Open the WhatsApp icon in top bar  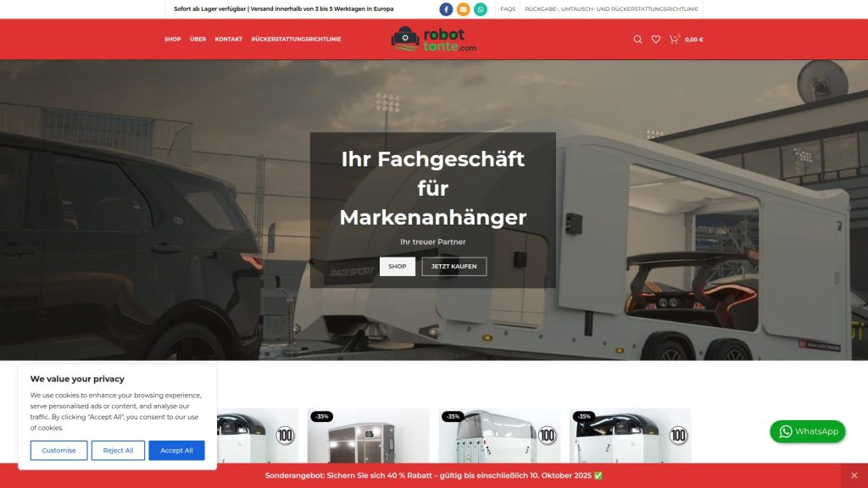(481, 9)
